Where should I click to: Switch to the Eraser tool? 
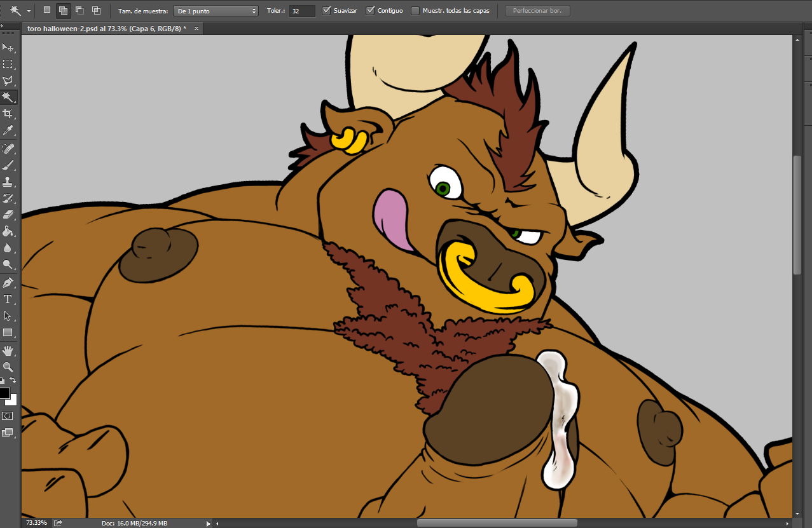tap(8, 215)
